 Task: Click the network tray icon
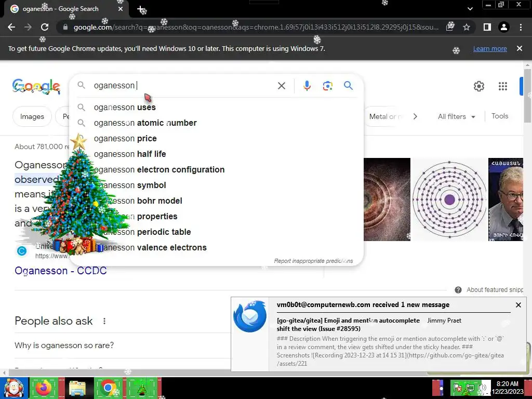coord(470,388)
